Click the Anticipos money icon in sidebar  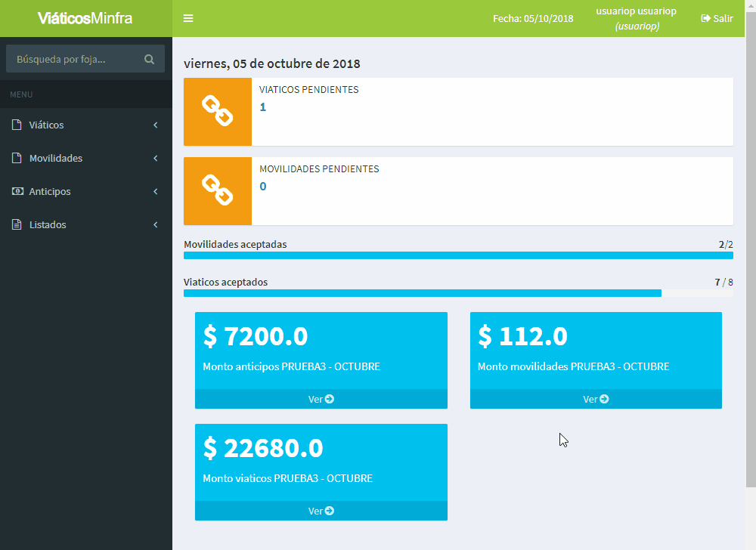[17, 191]
